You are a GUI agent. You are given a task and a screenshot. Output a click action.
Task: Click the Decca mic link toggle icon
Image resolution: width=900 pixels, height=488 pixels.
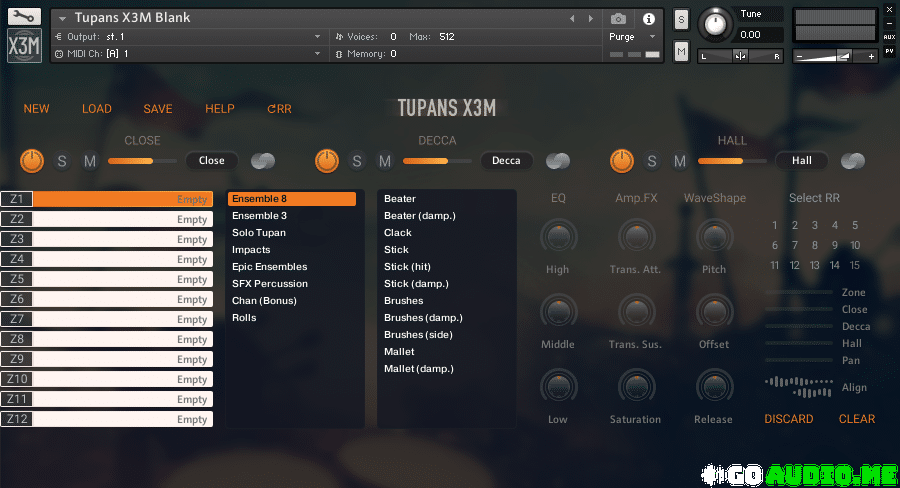click(x=558, y=161)
